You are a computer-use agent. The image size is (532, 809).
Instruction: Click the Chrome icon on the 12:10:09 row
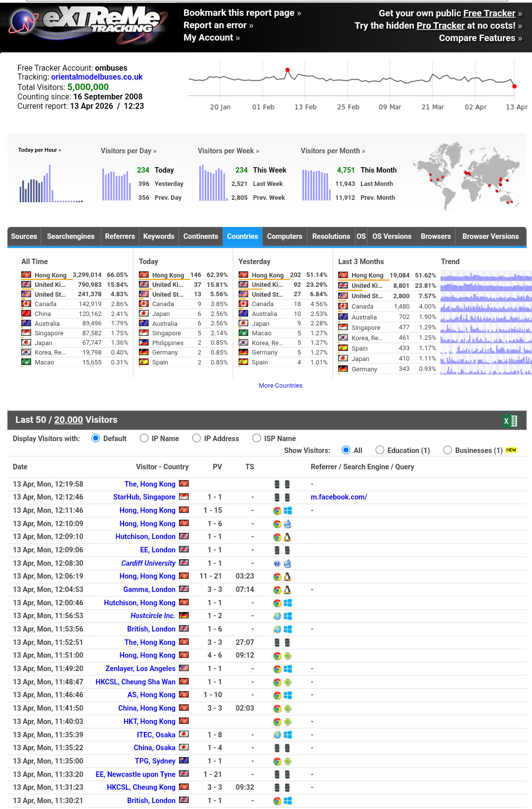pyautogui.click(x=277, y=524)
